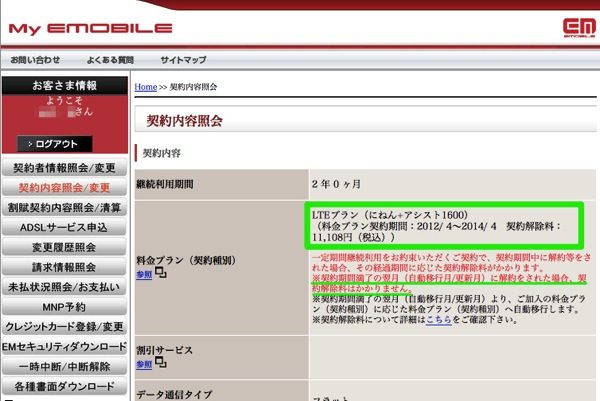Click the 参照 link under 料金プラン

click(144, 274)
